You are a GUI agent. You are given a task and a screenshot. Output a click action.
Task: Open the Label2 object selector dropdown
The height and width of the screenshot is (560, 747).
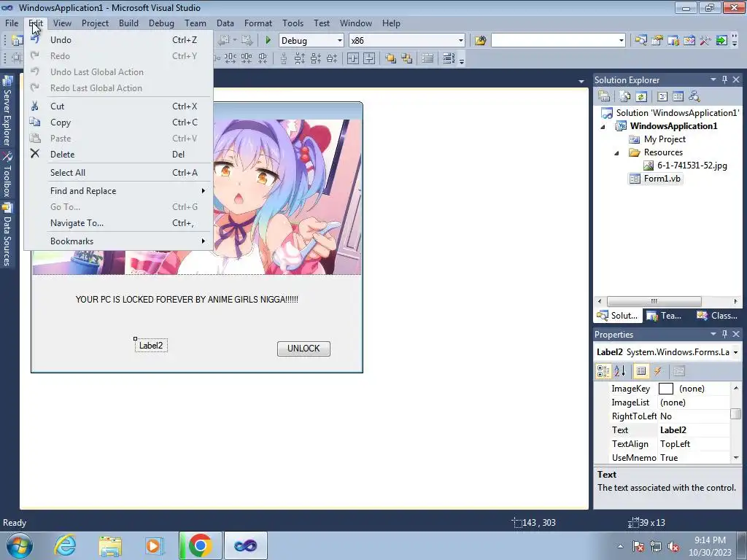click(x=735, y=352)
